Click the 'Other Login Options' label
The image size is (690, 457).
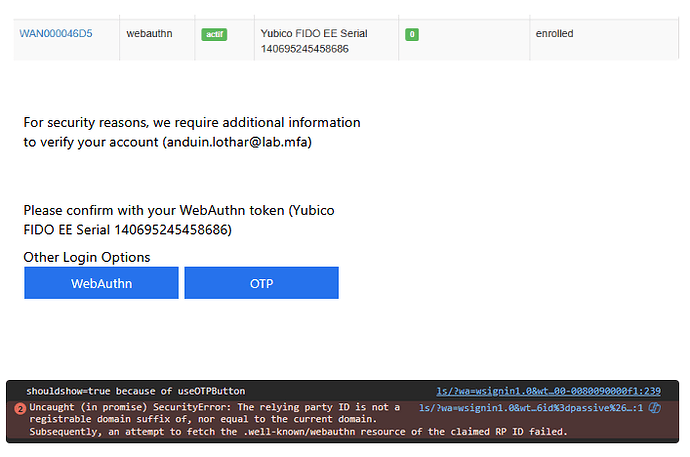click(x=87, y=257)
